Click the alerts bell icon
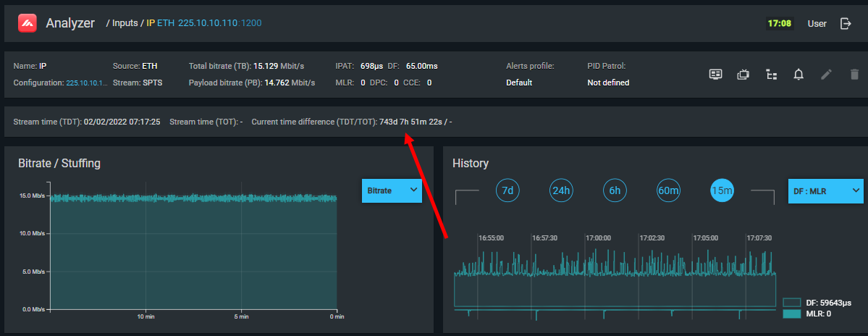 pyautogui.click(x=799, y=74)
